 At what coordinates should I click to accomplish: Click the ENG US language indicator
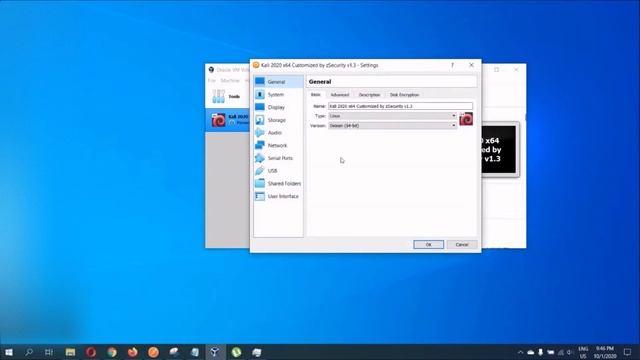[x=583, y=352]
